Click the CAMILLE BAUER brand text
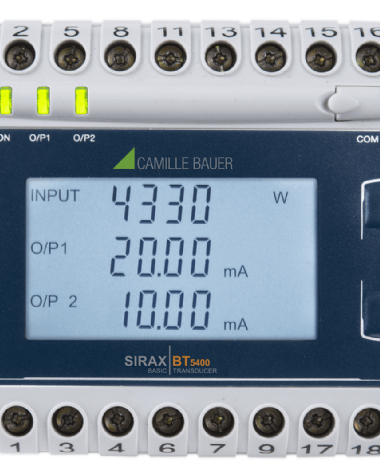380x475 pixels. tap(185, 163)
